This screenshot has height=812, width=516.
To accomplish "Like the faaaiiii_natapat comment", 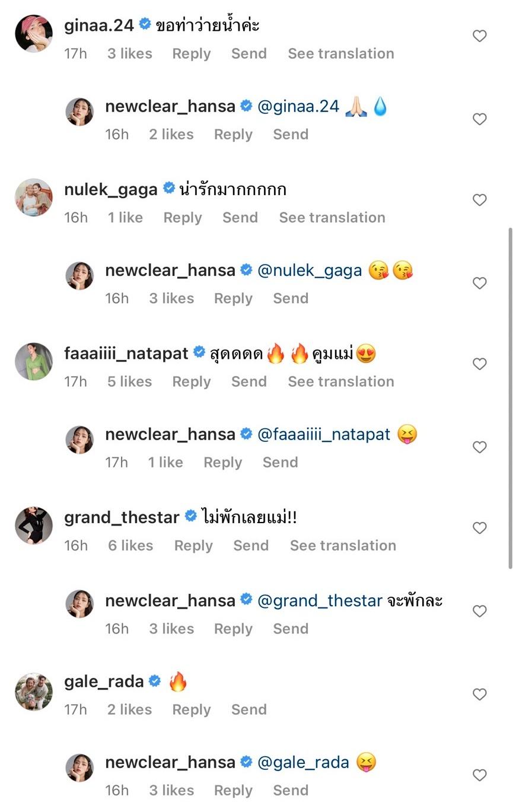I will tap(479, 364).
